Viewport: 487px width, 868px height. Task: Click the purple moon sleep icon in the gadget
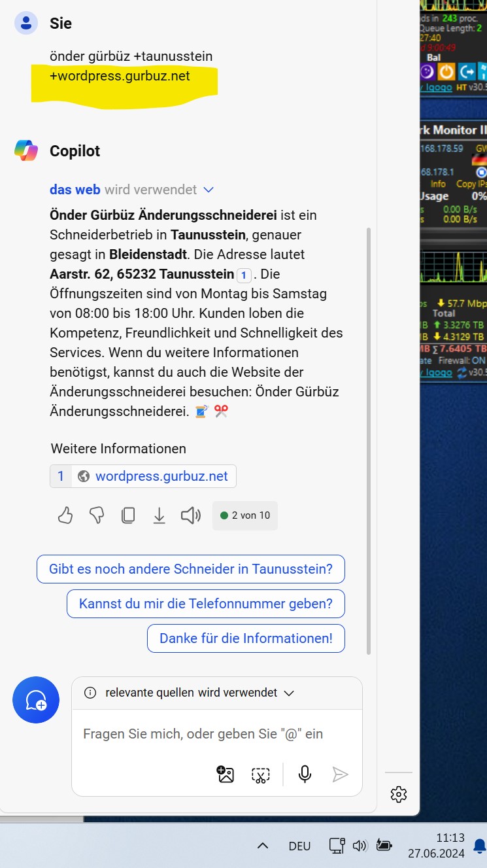[x=427, y=71]
